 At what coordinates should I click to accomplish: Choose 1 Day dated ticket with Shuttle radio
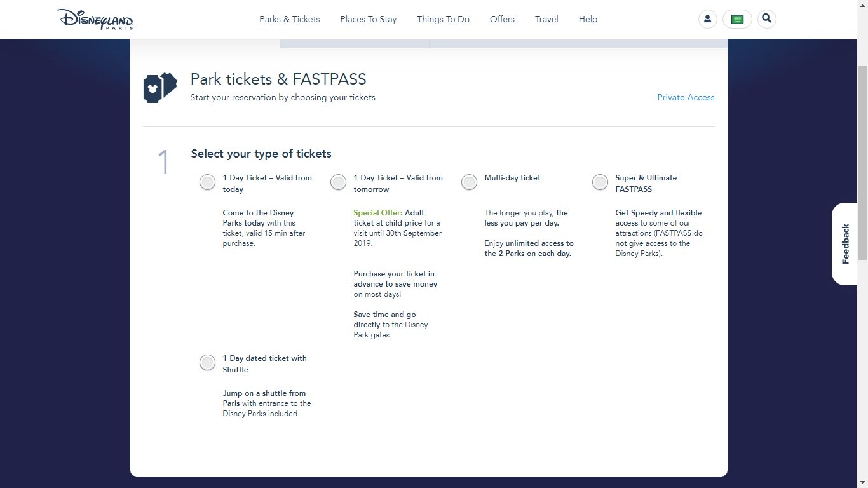(x=207, y=363)
